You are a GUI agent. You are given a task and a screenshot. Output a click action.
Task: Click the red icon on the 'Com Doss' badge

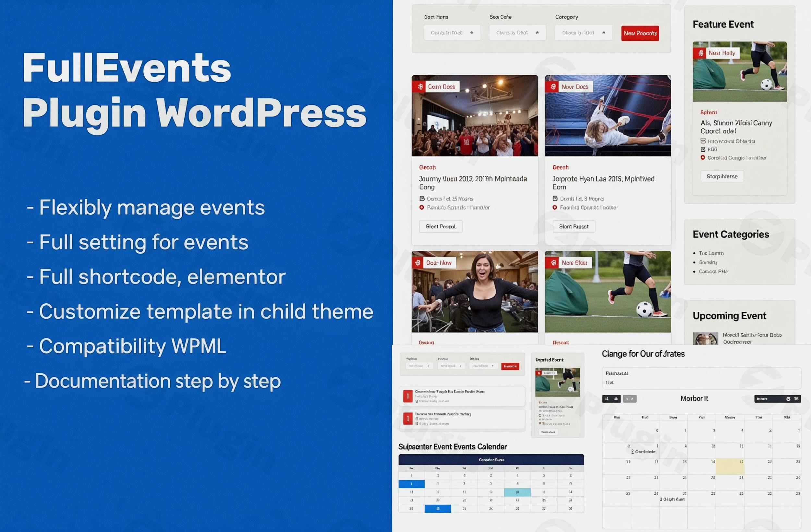420,87
